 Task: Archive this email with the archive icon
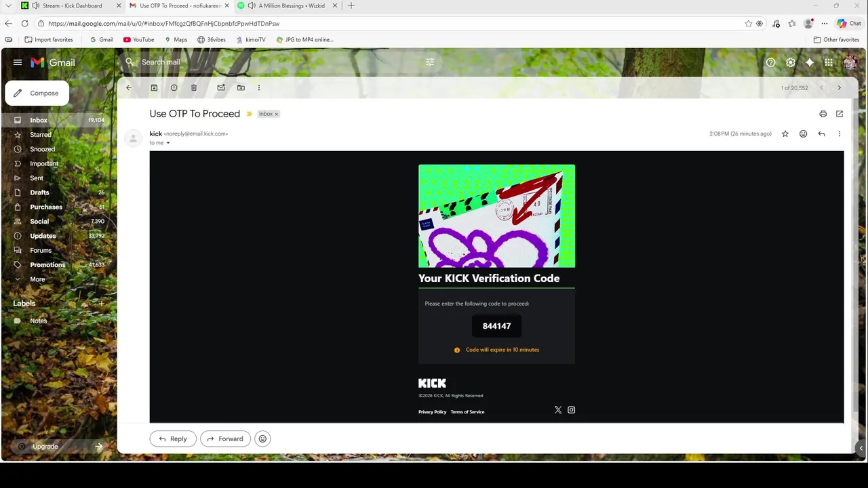coord(154,87)
